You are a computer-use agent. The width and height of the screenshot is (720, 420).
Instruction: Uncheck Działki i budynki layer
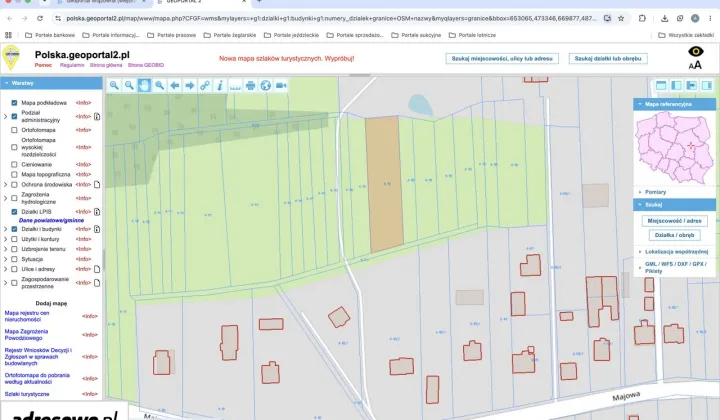click(x=14, y=229)
